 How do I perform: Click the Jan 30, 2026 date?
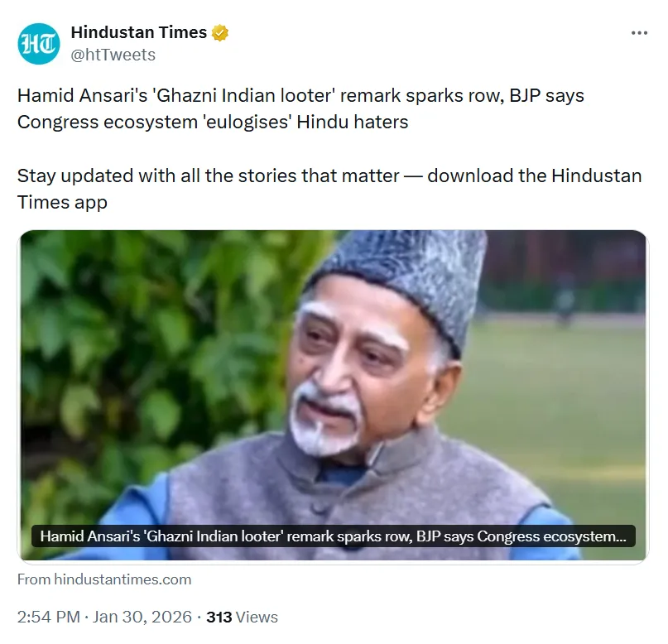(x=142, y=617)
